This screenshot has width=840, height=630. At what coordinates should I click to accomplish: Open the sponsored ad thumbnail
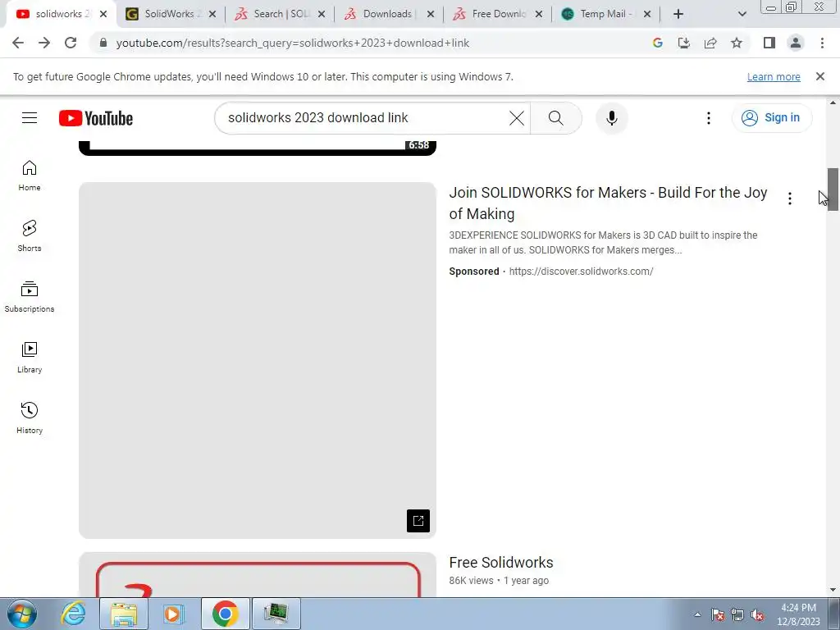point(257,360)
